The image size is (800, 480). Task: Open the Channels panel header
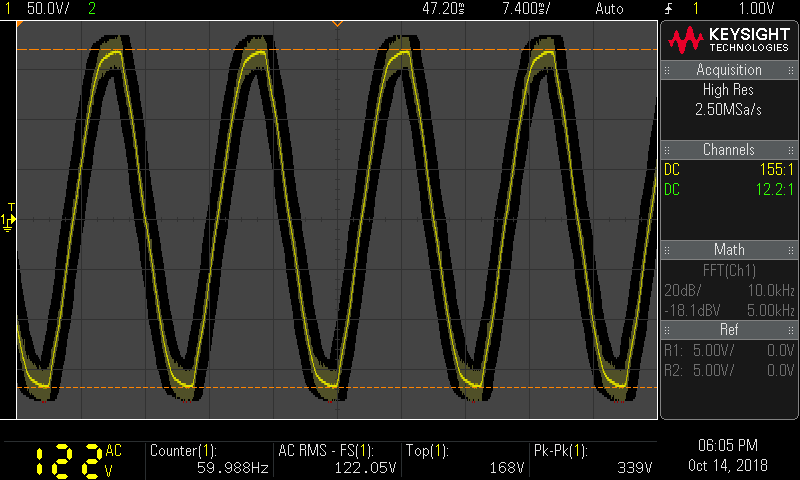[729, 150]
